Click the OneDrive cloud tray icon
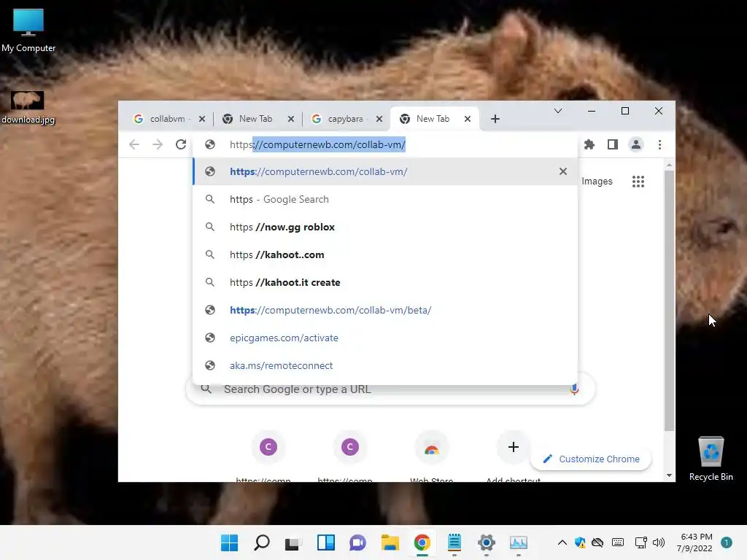Viewport: 747px width, 560px height. [x=597, y=542]
